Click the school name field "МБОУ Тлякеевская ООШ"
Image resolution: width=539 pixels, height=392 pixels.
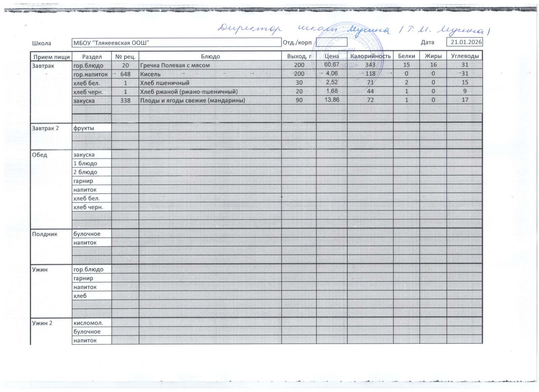[x=177, y=43]
